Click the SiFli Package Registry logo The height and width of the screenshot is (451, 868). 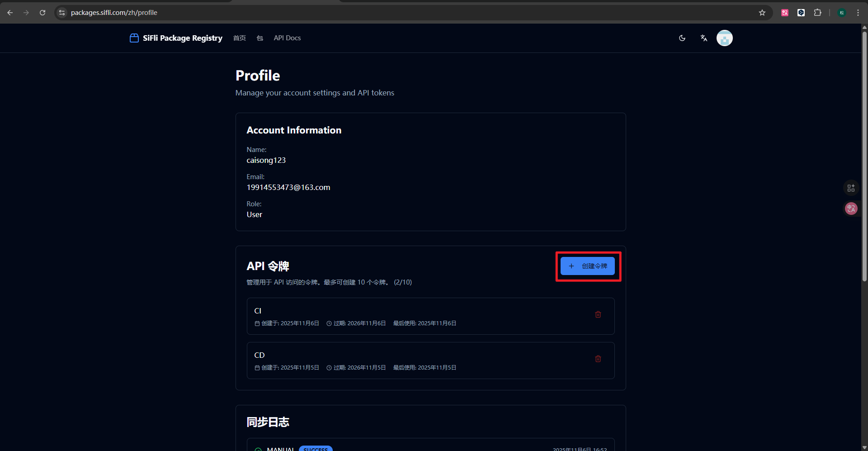(x=176, y=38)
